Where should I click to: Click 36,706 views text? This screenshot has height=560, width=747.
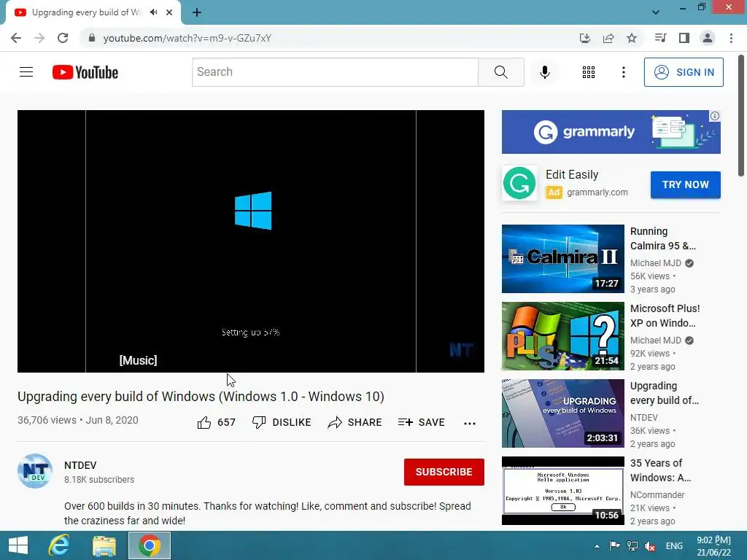[x=47, y=420]
